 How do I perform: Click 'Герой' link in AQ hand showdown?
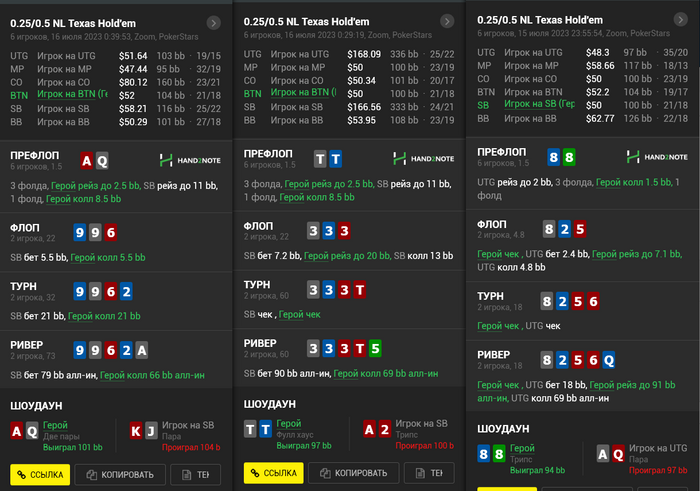[55, 425]
